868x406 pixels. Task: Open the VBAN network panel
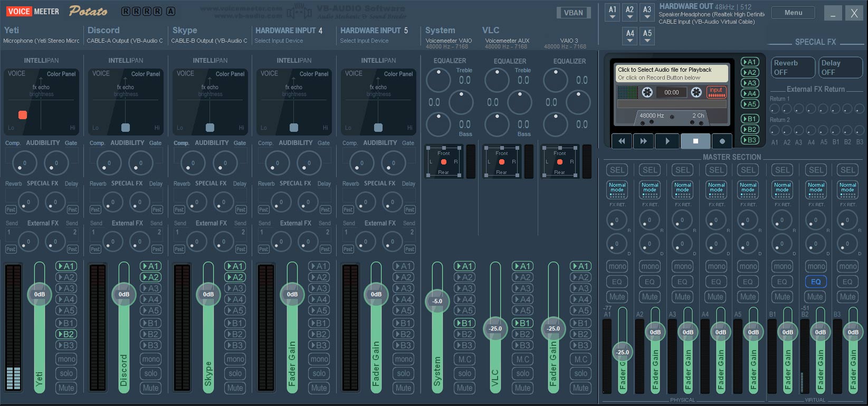[x=573, y=13]
